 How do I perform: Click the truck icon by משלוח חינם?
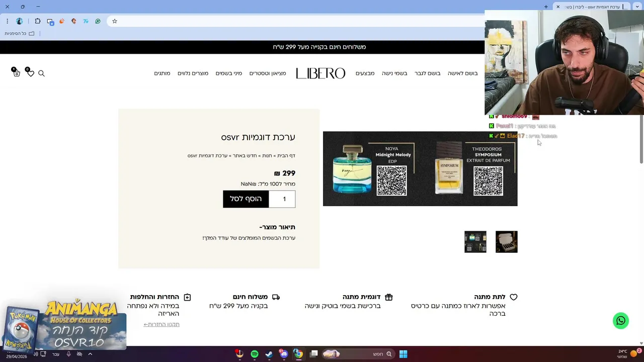point(276,297)
